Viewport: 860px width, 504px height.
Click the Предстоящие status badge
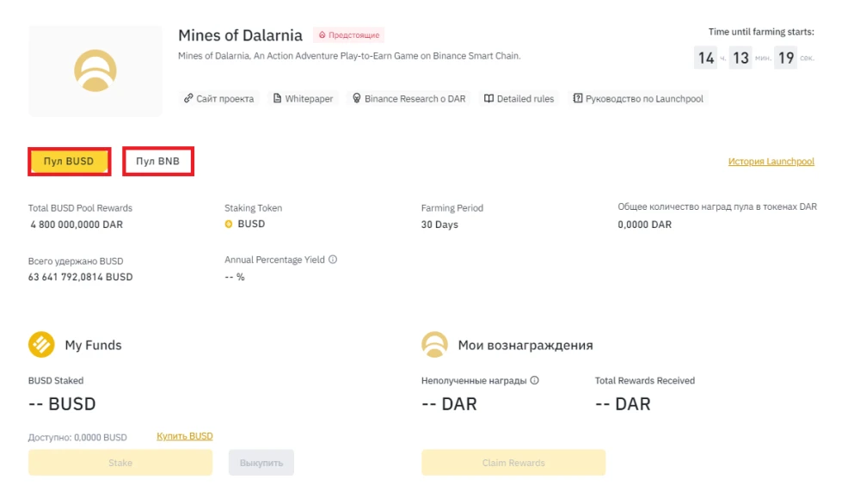(349, 35)
